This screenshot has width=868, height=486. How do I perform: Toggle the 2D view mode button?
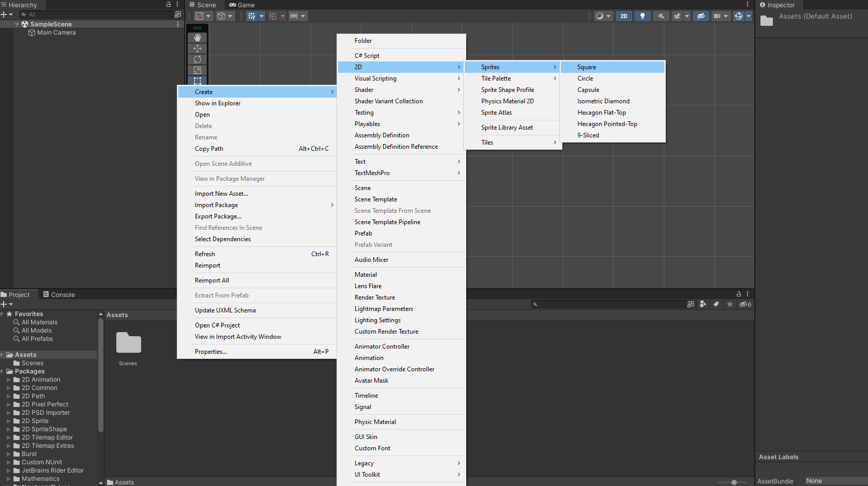(624, 16)
